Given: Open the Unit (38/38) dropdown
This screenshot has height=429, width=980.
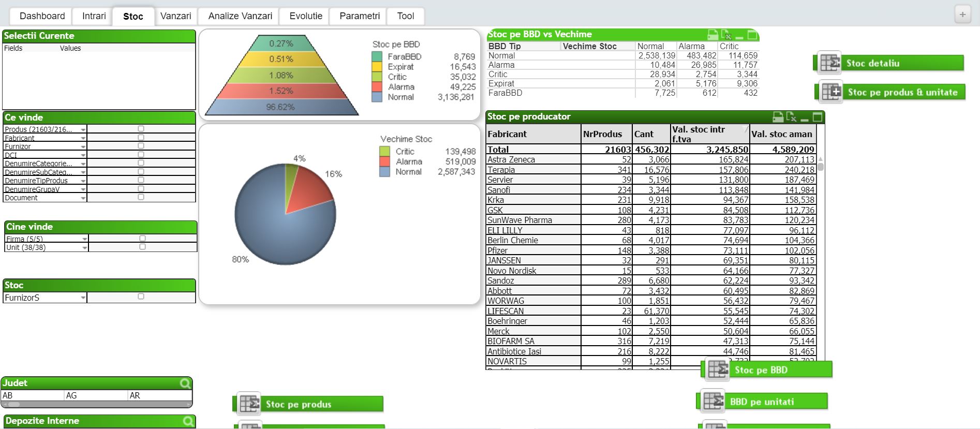Looking at the screenshot, I should coord(84,248).
